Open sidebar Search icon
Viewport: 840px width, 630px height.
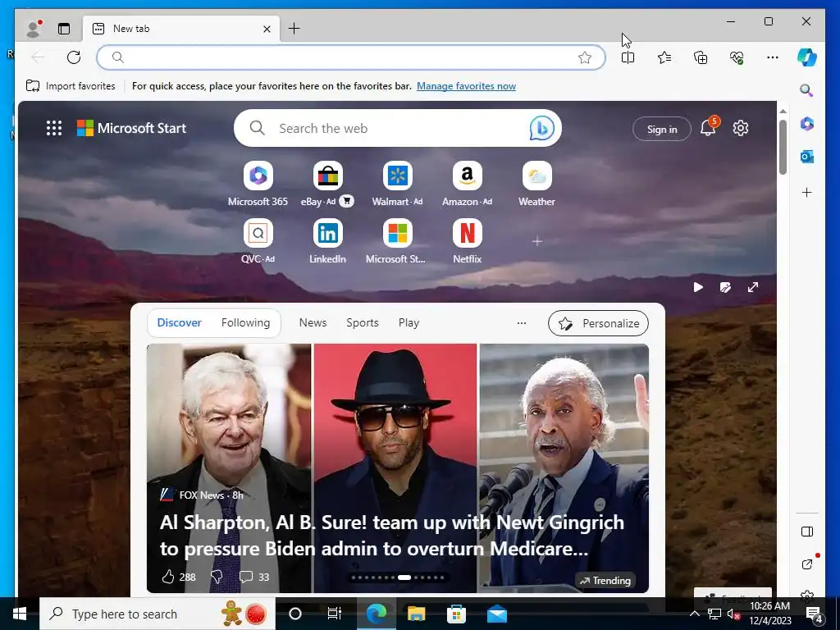806,90
